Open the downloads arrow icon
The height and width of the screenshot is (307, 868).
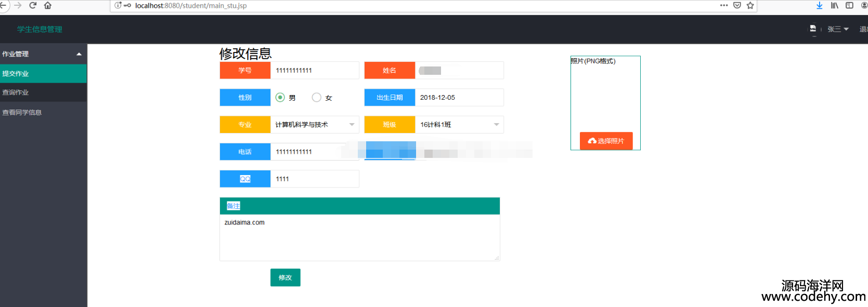(x=820, y=5)
